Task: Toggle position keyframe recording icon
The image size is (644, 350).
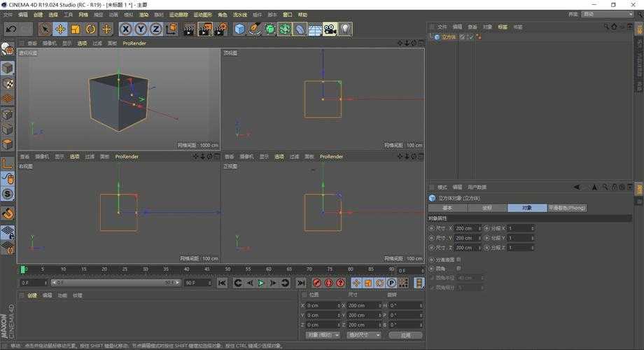Action: pyautogui.click(x=356, y=283)
